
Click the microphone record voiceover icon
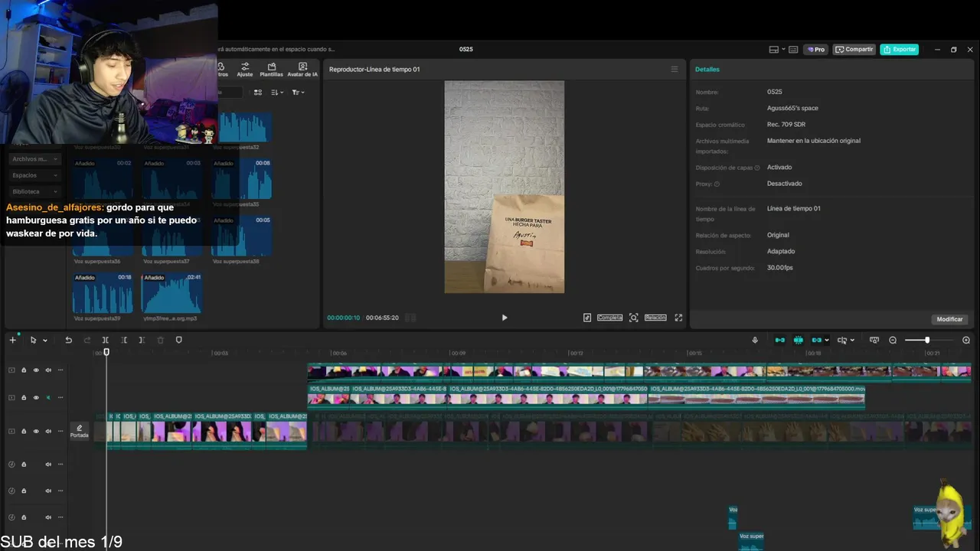[755, 340]
